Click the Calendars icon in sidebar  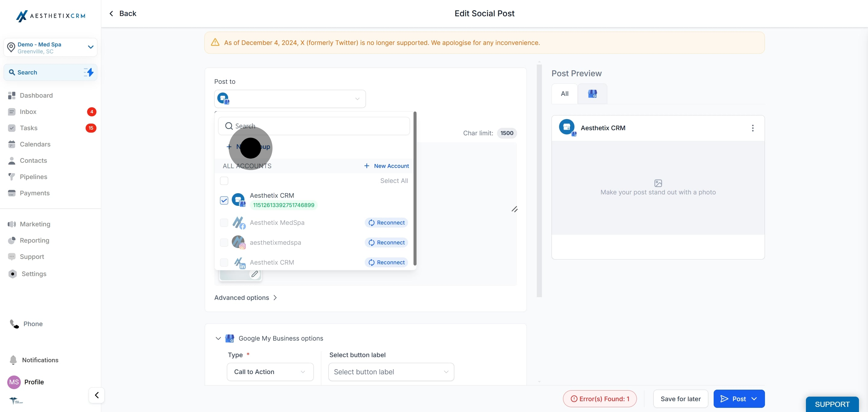[x=11, y=144]
